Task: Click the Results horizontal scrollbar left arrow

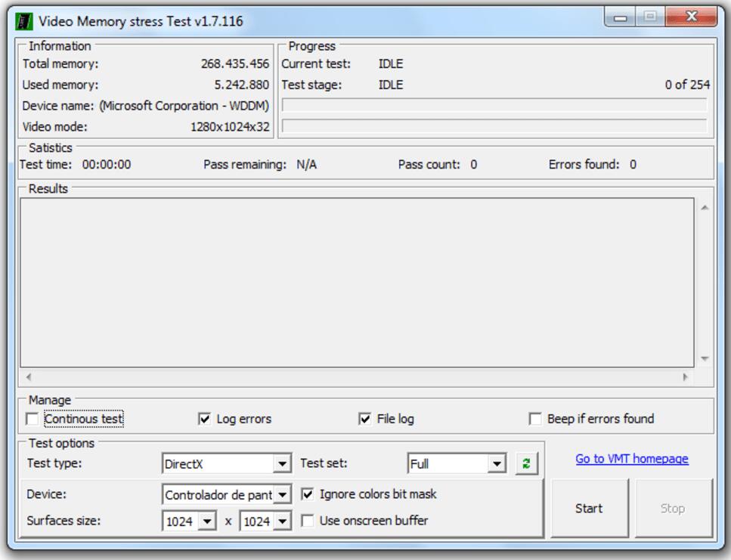Action: (x=29, y=376)
